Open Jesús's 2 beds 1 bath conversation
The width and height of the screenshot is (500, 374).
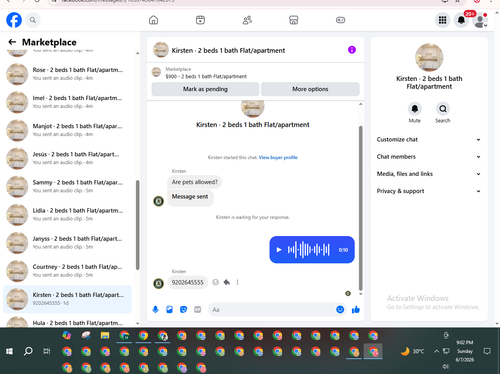pyautogui.click(x=67, y=158)
